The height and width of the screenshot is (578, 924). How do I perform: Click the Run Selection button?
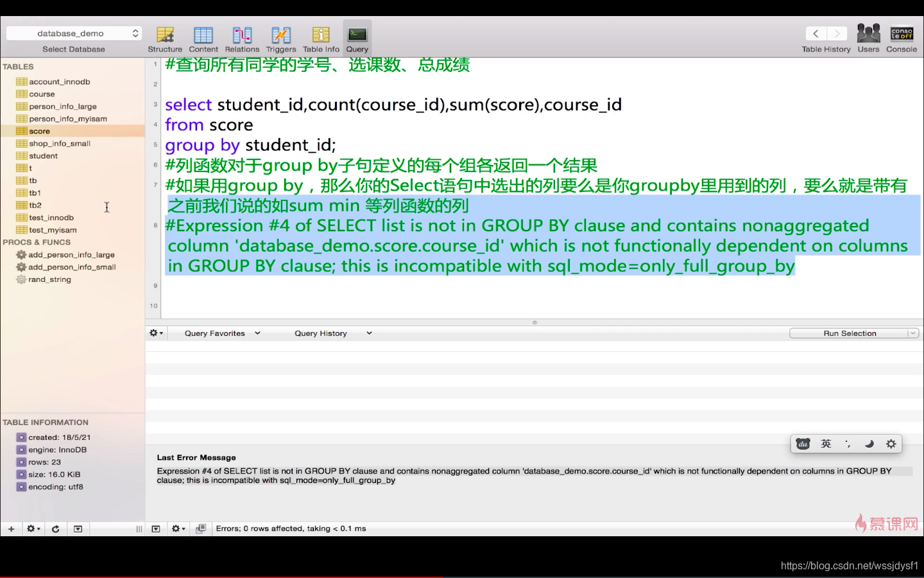coord(849,333)
